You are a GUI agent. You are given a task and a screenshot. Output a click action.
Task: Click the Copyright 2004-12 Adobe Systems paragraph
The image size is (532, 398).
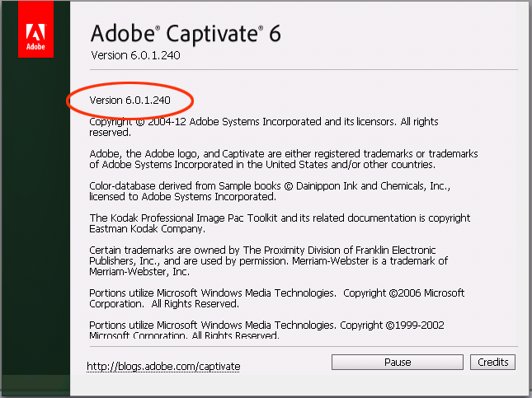(264, 127)
